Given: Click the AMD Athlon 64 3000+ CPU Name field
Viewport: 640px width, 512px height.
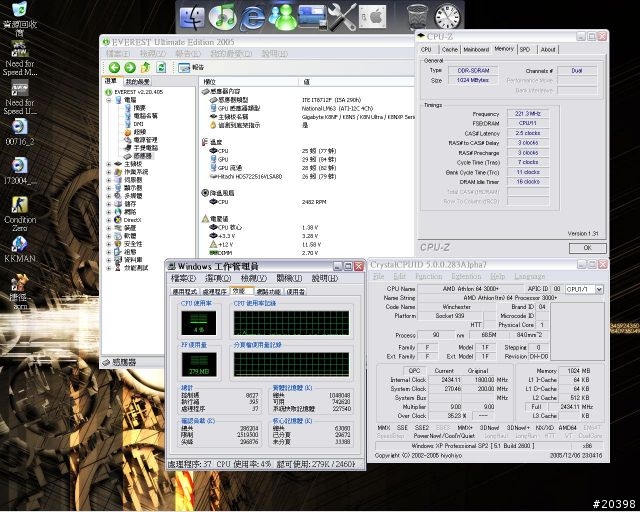Looking at the screenshot, I should [471, 289].
